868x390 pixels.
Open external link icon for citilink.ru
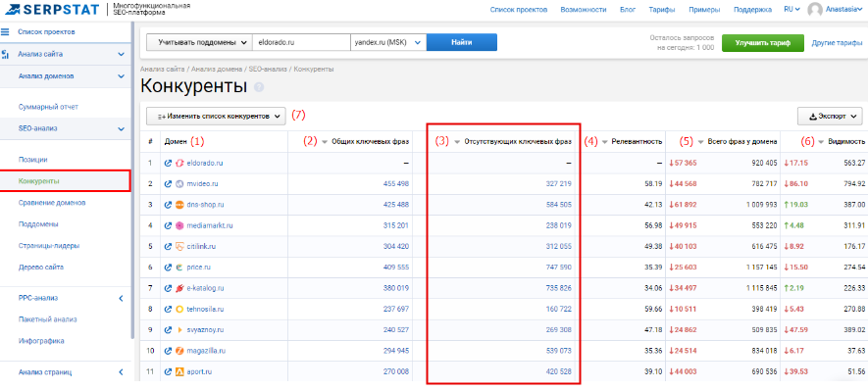(169, 246)
